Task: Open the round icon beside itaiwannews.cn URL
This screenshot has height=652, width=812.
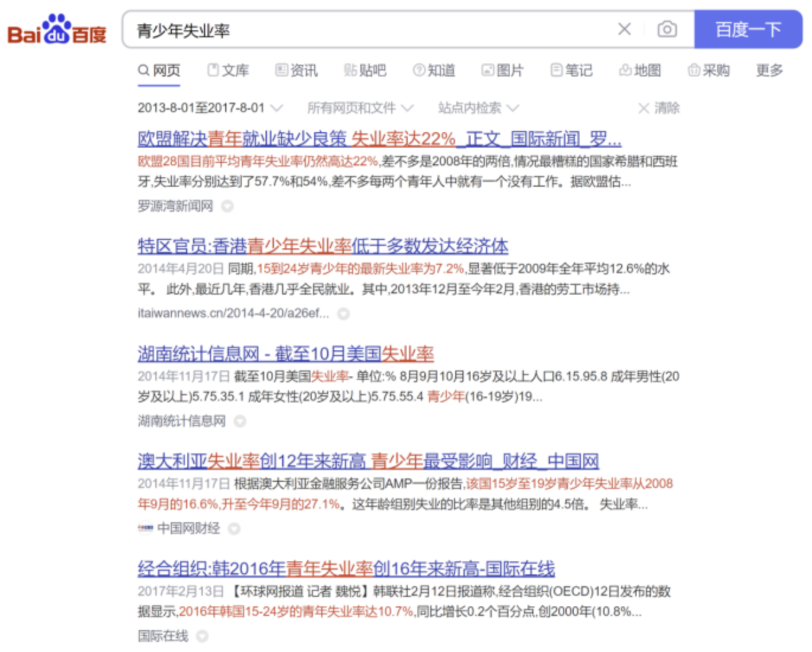Action: pos(343,314)
